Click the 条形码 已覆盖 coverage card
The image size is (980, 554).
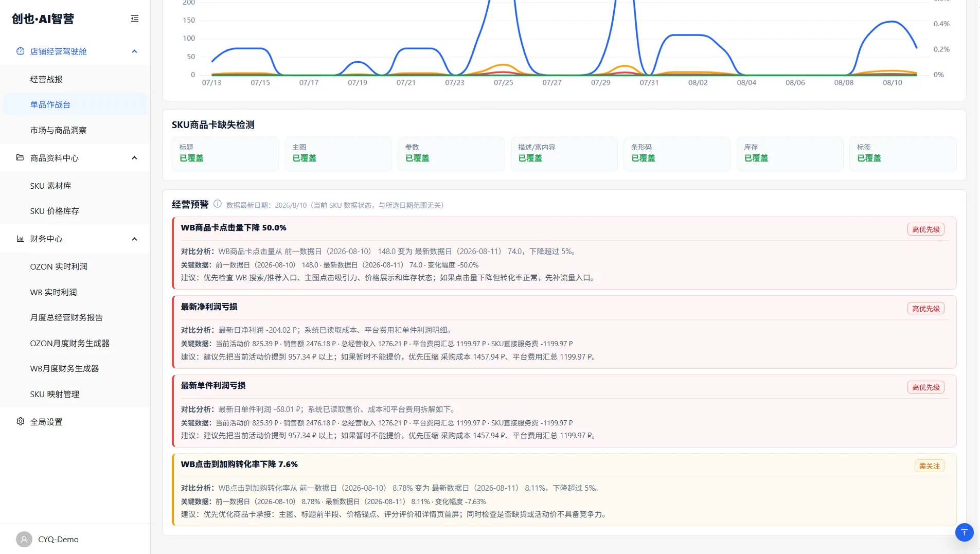(x=677, y=154)
